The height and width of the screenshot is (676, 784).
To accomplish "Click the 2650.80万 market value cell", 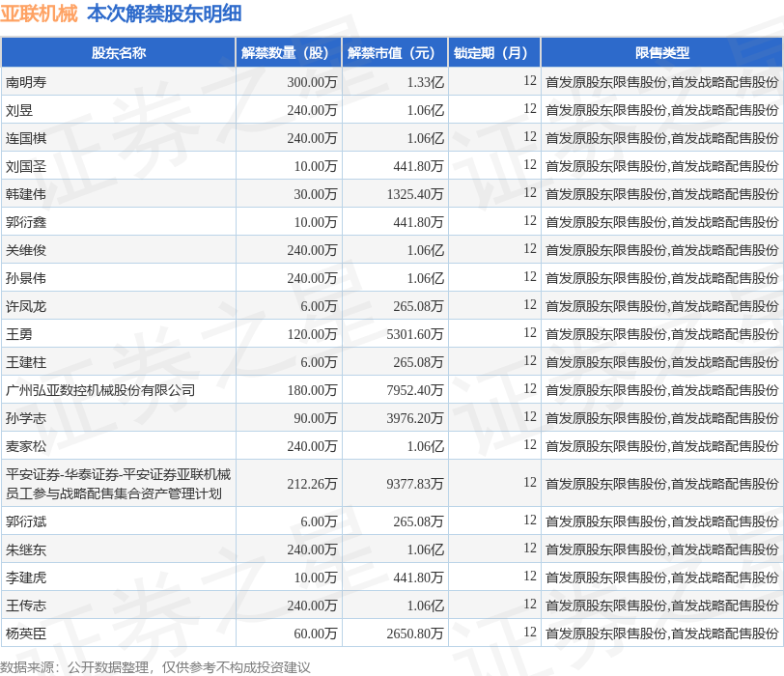I will coord(415,634).
